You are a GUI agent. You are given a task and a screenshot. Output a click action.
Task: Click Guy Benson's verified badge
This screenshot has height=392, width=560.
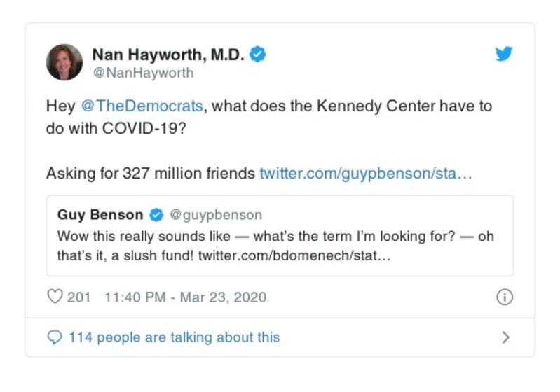(x=157, y=215)
